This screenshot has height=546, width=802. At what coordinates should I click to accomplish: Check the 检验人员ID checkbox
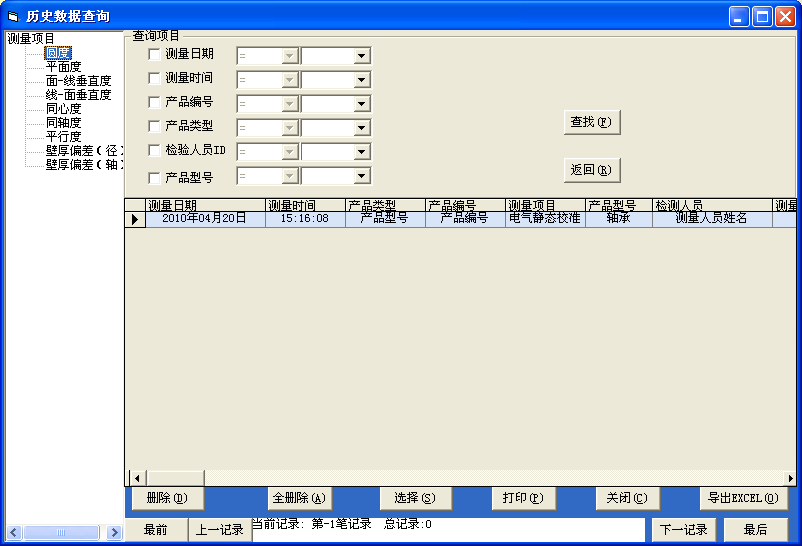(154, 151)
